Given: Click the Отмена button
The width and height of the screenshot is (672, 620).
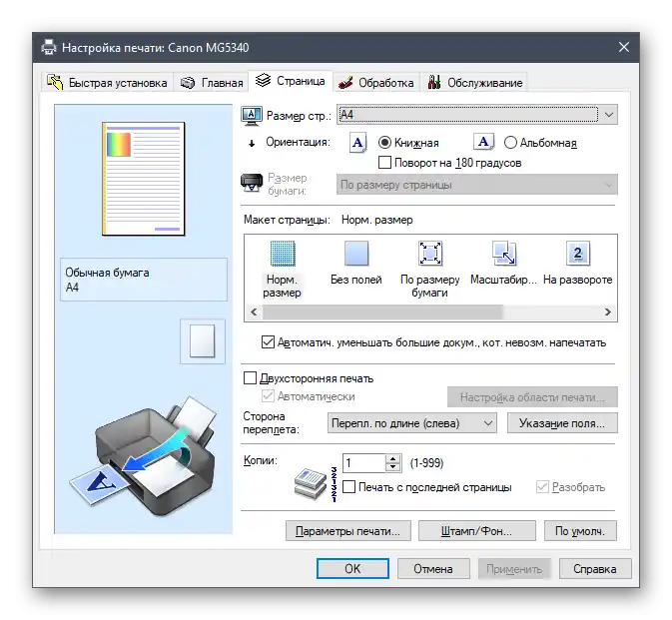Looking at the screenshot, I should pos(433,569).
